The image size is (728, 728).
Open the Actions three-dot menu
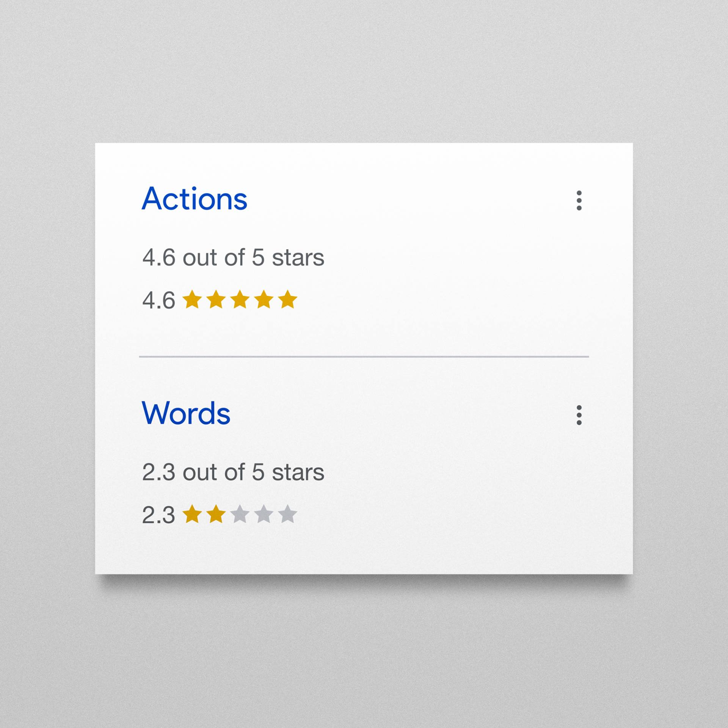pos(579,200)
